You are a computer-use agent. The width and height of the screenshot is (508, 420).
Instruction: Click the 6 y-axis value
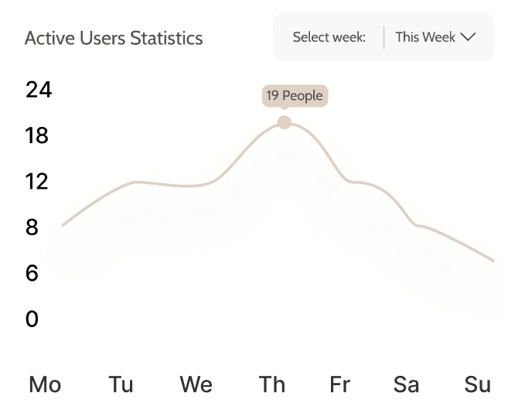click(x=32, y=273)
